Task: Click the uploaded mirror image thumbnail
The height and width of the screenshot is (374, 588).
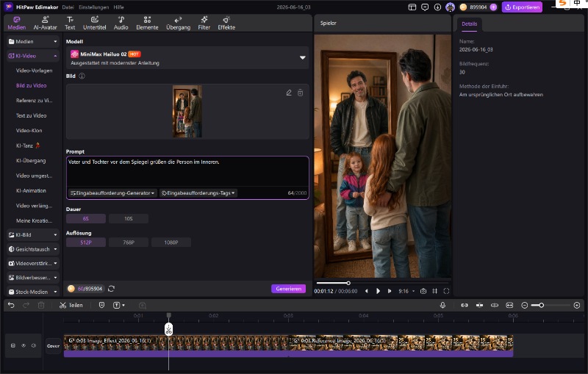Action: pos(187,111)
